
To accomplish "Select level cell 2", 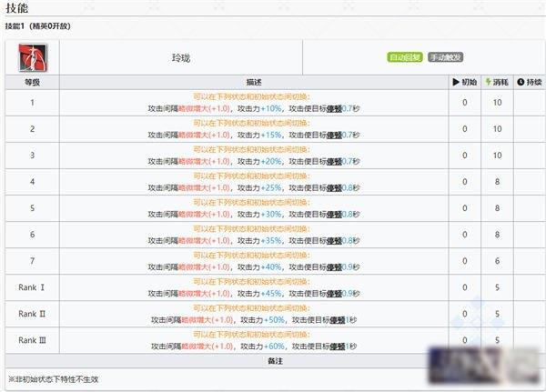I will coord(33,129).
